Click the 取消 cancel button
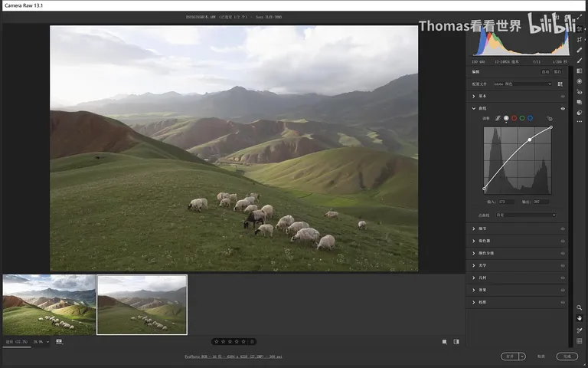 541,356
